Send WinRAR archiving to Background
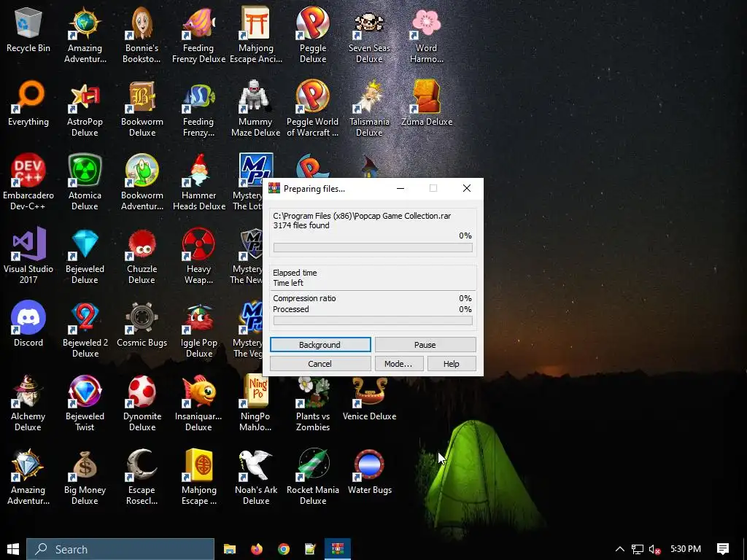The height and width of the screenshot is (560, 747). point(320,345)
